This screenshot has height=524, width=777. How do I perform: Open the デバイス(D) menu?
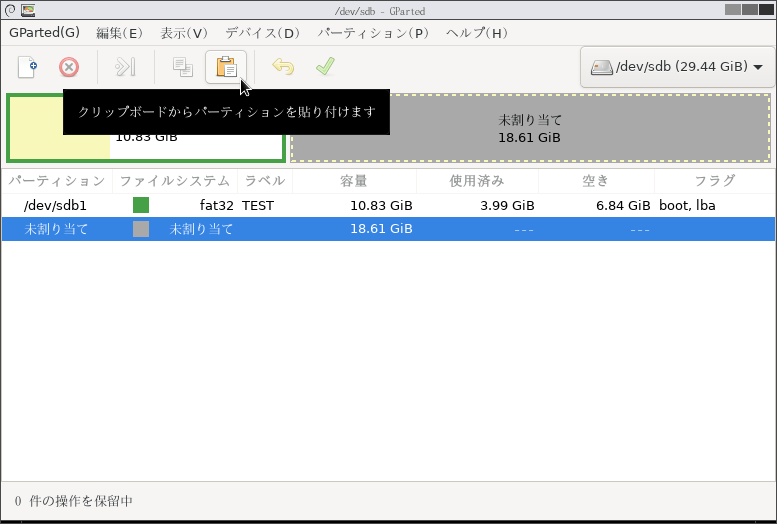point(263,33)
